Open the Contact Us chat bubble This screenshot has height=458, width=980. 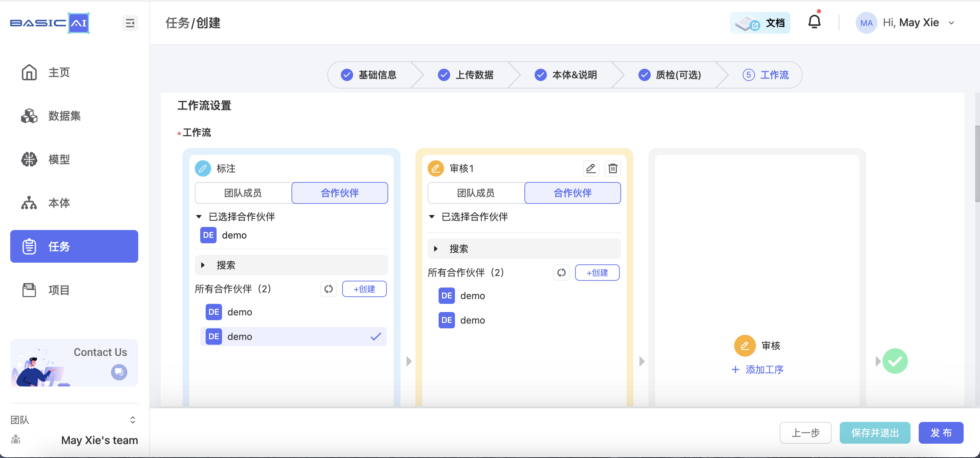click(119, 372)
